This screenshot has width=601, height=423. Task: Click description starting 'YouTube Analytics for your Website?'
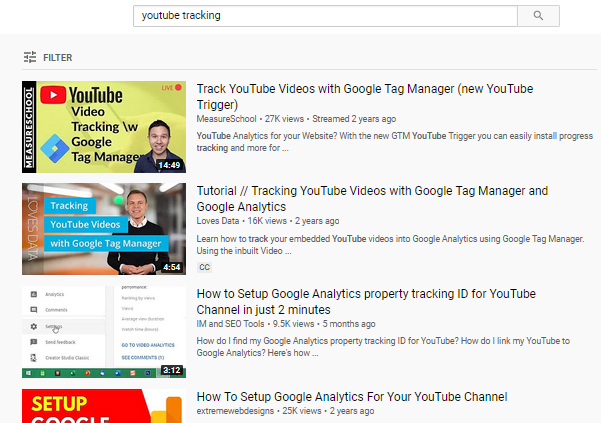(395, 142)
